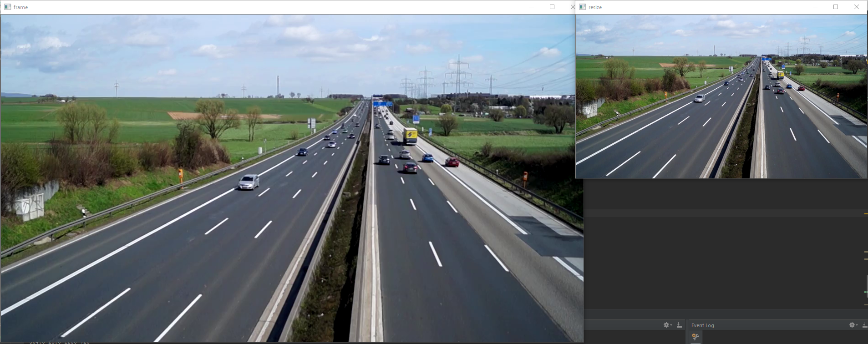Click the 'resize' window system icon
868x344 pixels.
pos(582,7)
